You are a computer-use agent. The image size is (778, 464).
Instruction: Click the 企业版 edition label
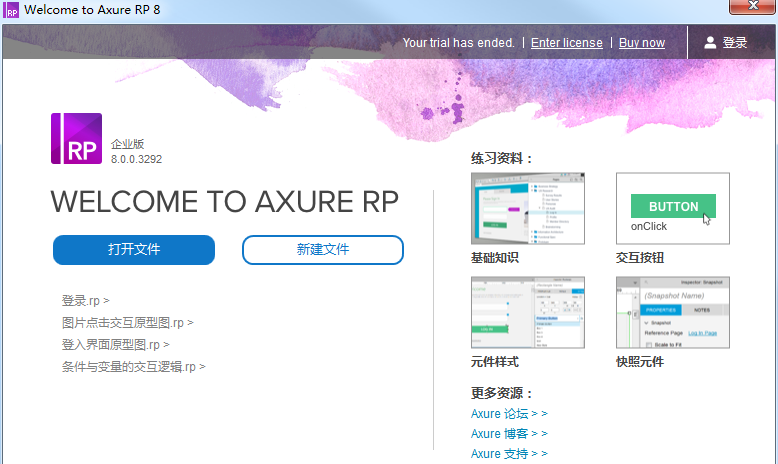128,144
